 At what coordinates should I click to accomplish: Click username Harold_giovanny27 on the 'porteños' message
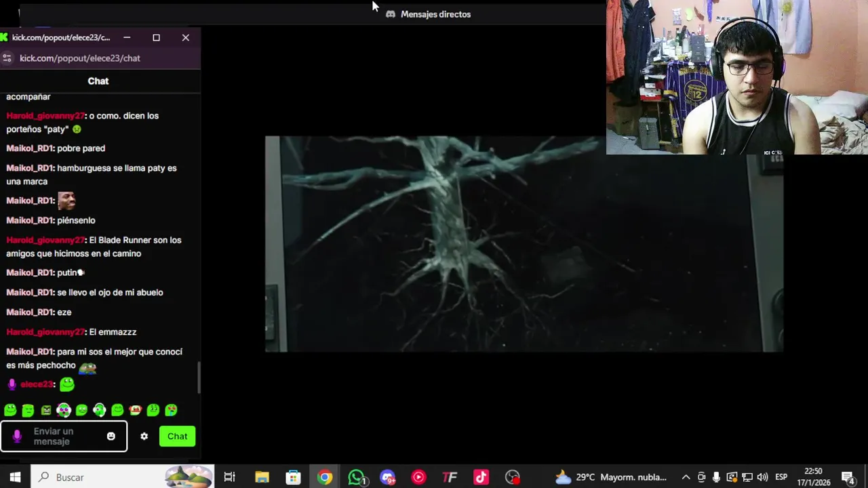coord(45,116)
